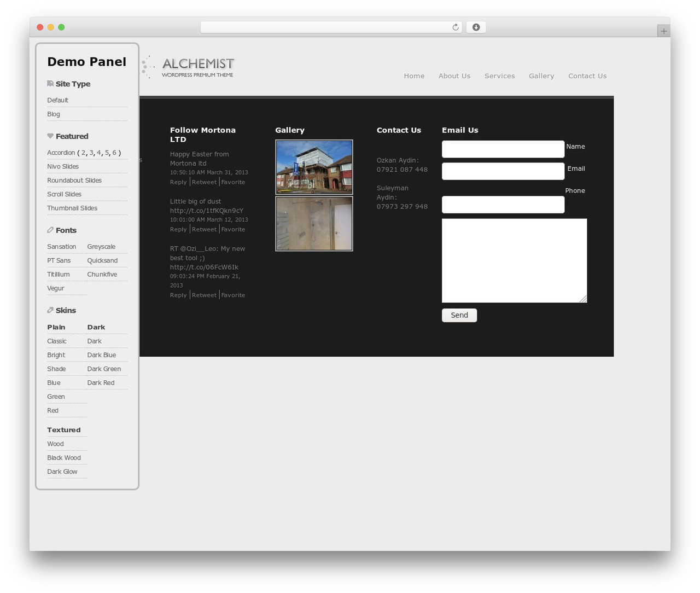Choose Roundabout Slides option

pos(74,181)
